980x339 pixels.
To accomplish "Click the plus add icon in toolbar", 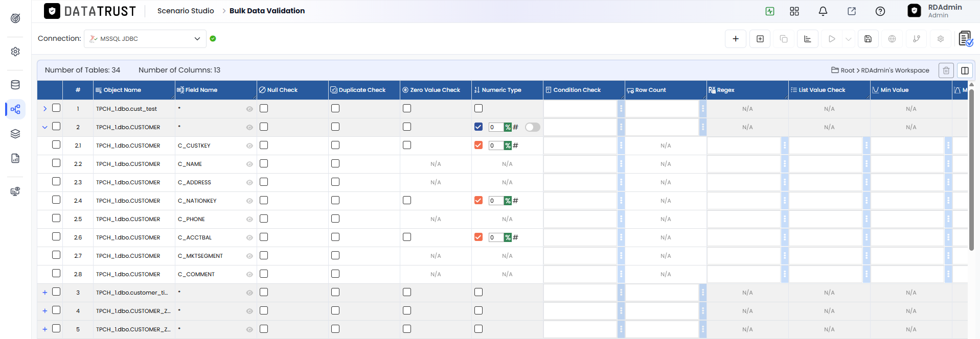I will [x=736, y=39].
